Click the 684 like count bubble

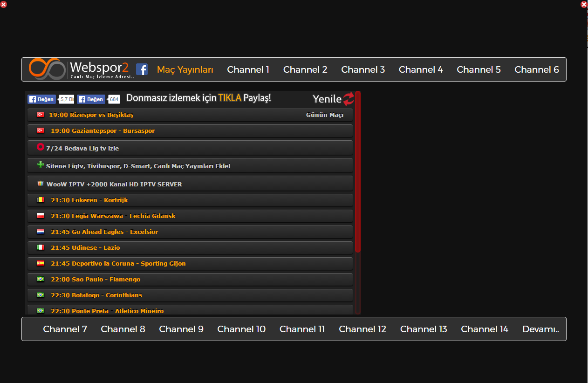(114, 99)
